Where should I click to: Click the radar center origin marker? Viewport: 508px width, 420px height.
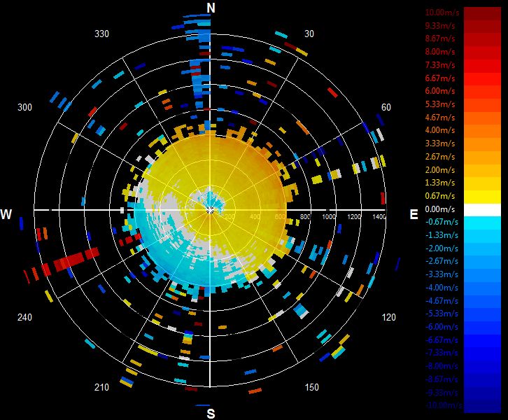coord(210,211)
